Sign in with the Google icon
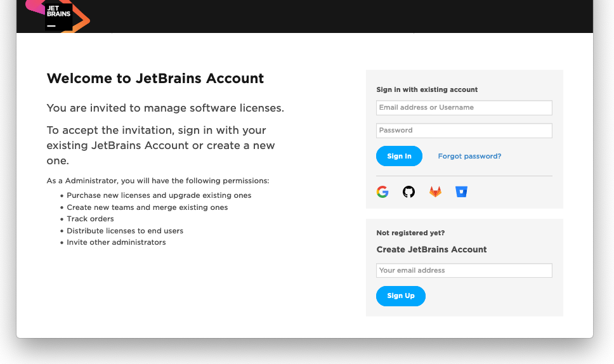614x364 pixels. [382, 192]
